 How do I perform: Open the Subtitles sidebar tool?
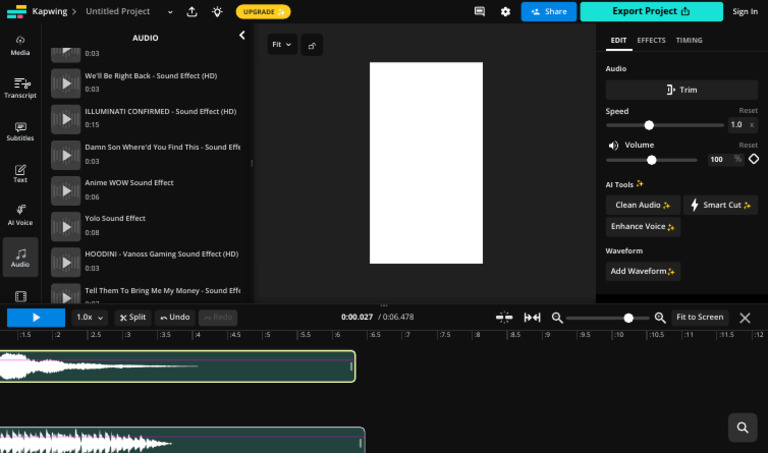20,130
